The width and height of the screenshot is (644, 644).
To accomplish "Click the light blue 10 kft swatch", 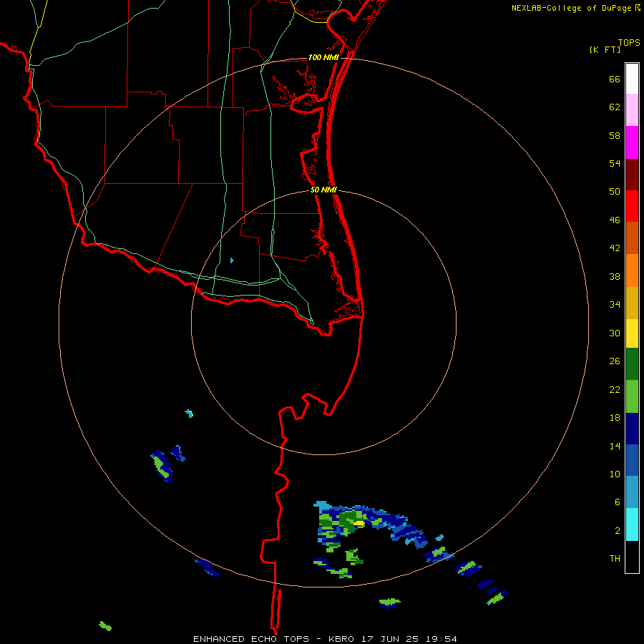I will click(x=632, y=492).
